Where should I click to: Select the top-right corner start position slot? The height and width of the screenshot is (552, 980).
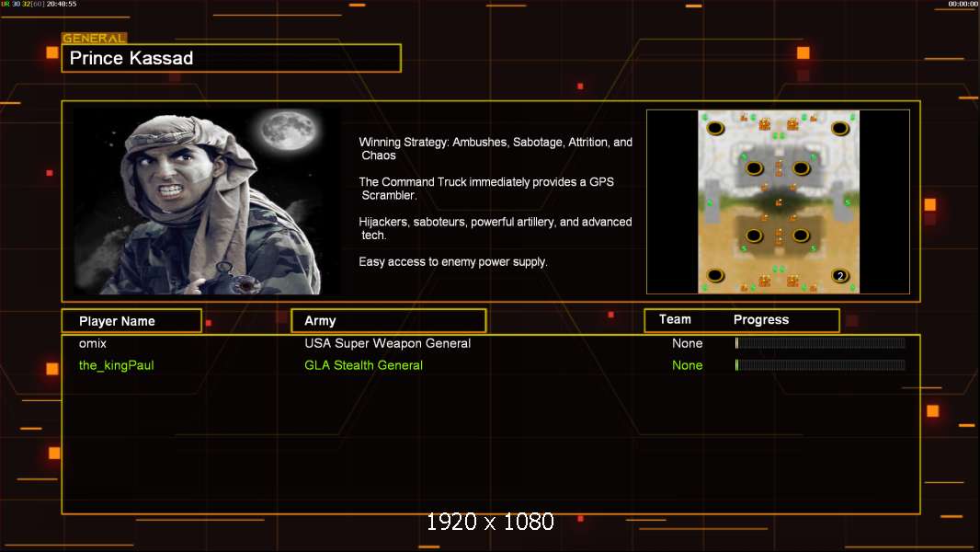[x=840, y=128]
